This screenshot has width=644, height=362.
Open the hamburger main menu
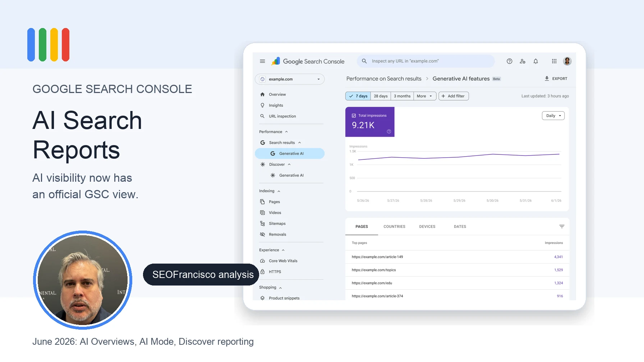coord(262,61)
